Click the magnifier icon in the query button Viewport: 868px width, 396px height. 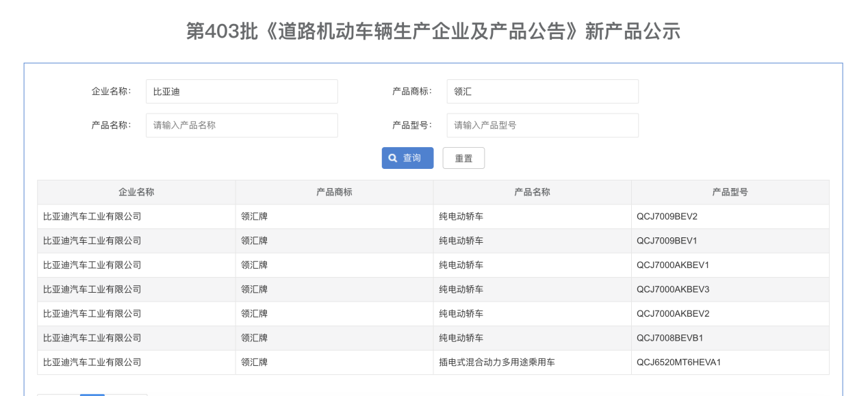(392, 158)
